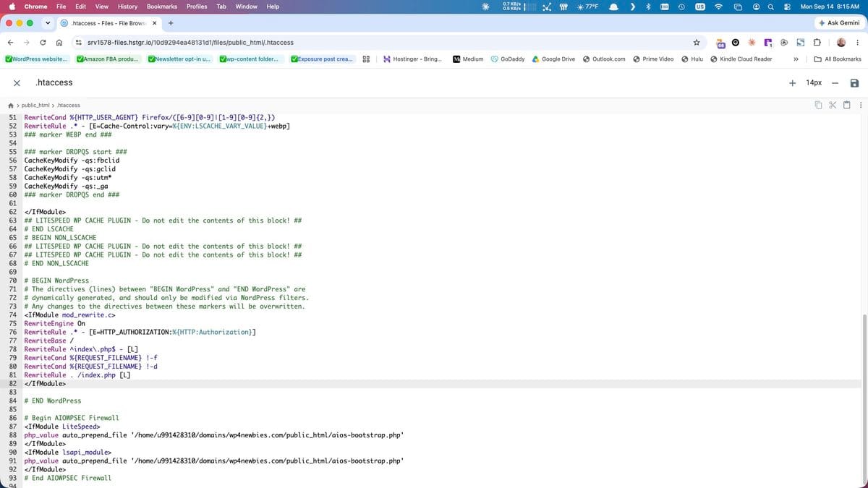Open the Wi-Fi status icon

(x=718, y=7)
